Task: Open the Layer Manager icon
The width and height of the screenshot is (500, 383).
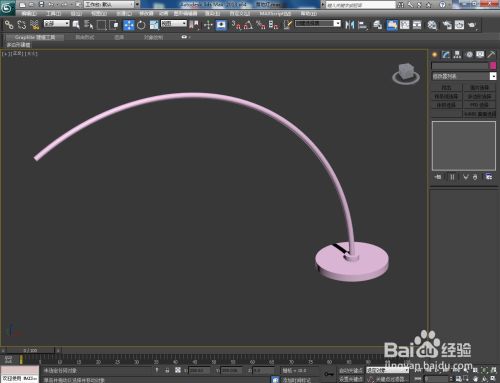Action: pos(377,25)
